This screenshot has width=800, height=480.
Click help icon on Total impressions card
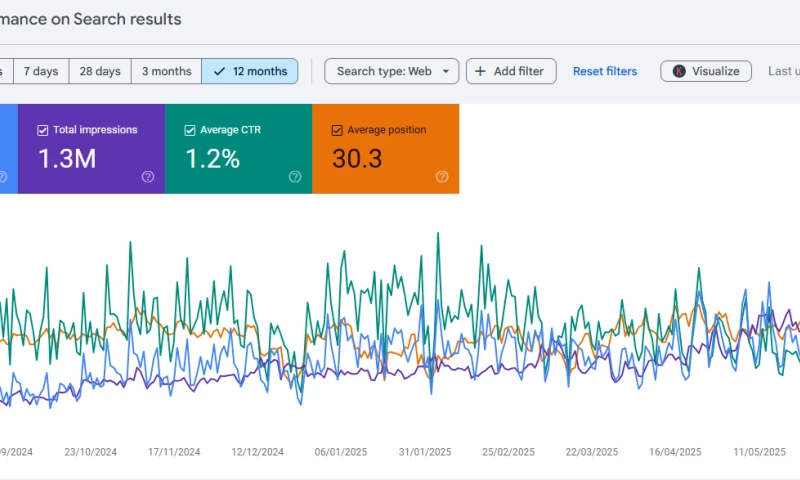pos(148,177)
